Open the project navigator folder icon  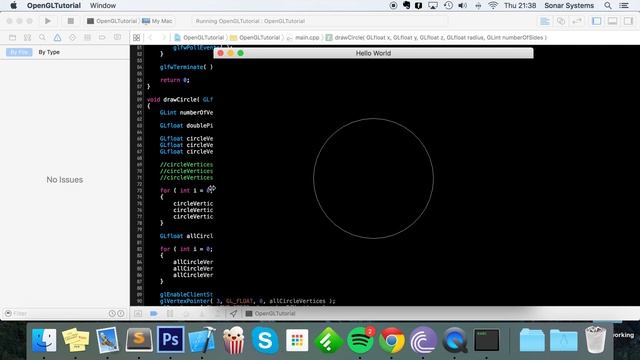coord(13,38)
